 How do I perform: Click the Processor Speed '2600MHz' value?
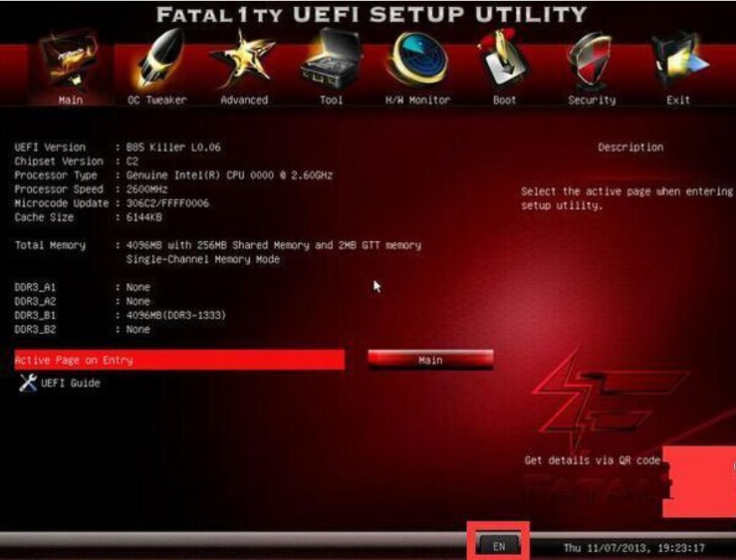146,189
